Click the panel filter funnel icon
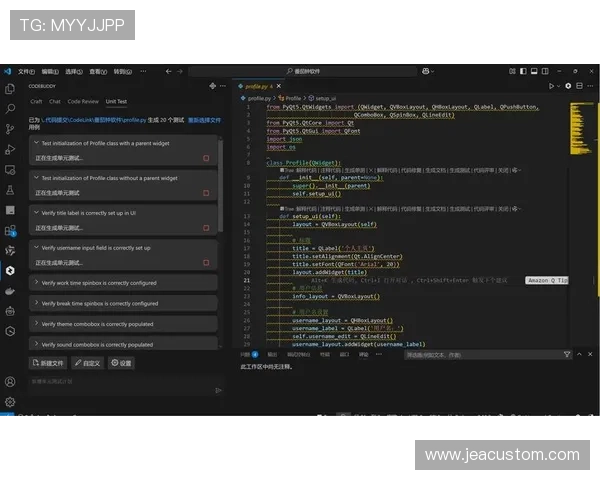Image resolution: width=600 pixels, height=480 pixels. tap(567, 355)
